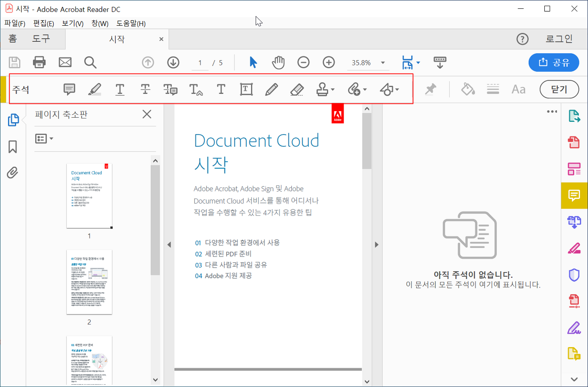
Task: Switch to the 홈 tab
Action: (x=13, y=39)
